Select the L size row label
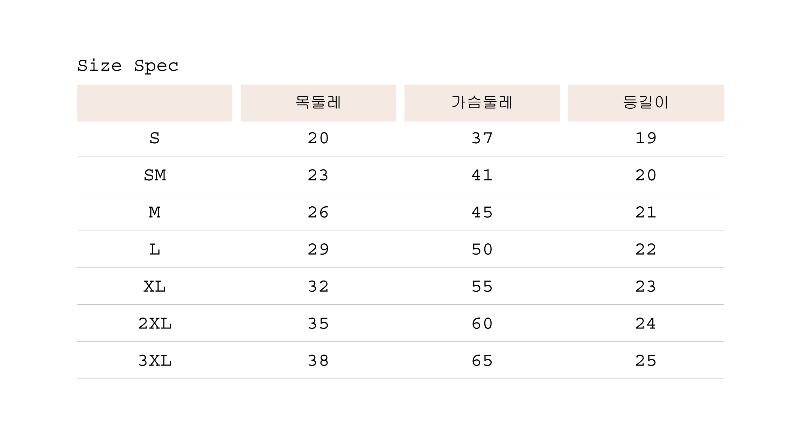The height and width of the screenshot is (442, 800). point(154,249)
